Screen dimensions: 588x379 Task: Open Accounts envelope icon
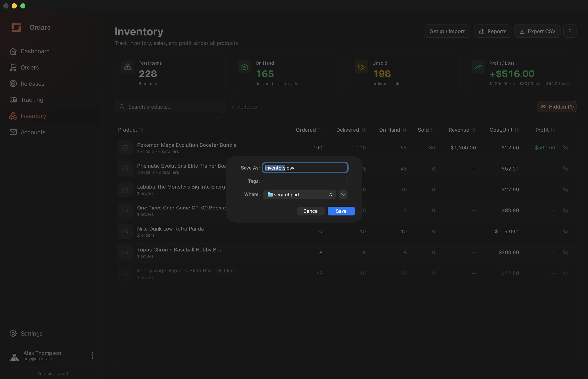(x=13, y=132)
